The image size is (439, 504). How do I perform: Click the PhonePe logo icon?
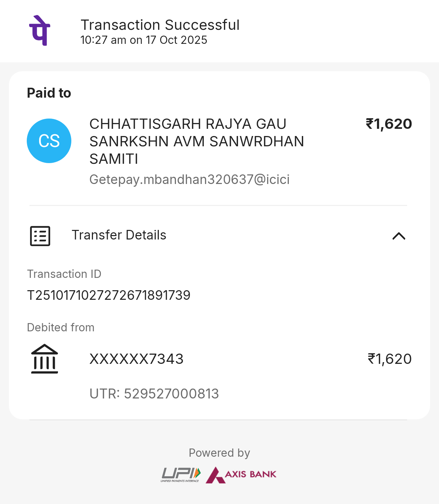(x=40, y=30)
